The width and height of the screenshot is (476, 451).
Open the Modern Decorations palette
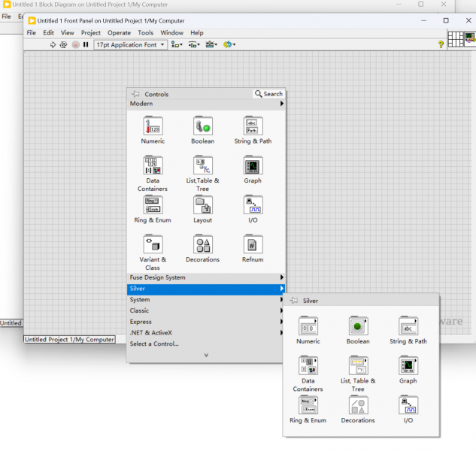(203, 249)
